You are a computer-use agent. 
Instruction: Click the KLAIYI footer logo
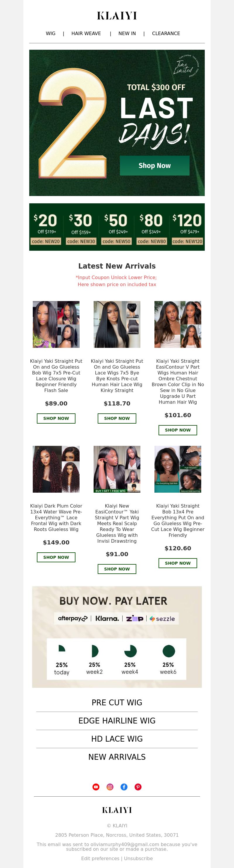pyautogui.click(x=117, y=810)
